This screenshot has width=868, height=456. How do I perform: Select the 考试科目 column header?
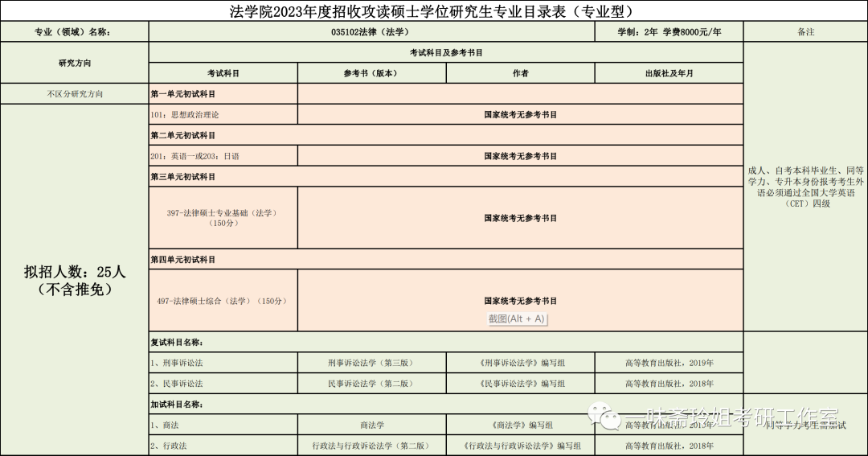tap(223, 73)
